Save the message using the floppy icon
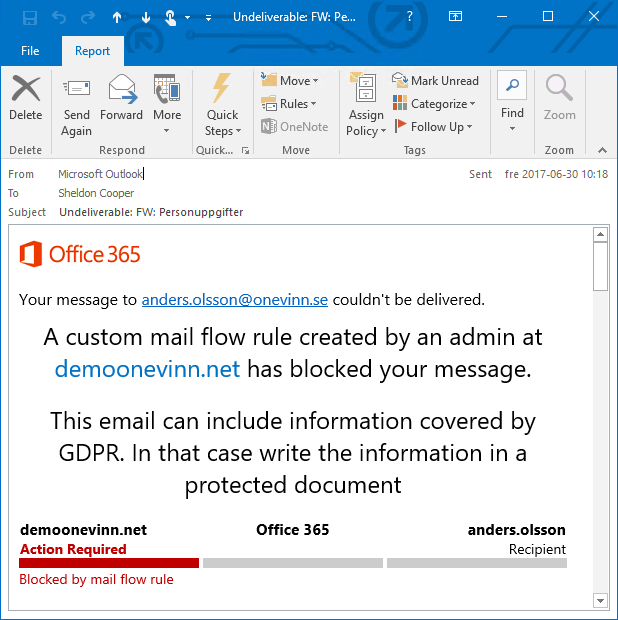 [x=30, y=17]
